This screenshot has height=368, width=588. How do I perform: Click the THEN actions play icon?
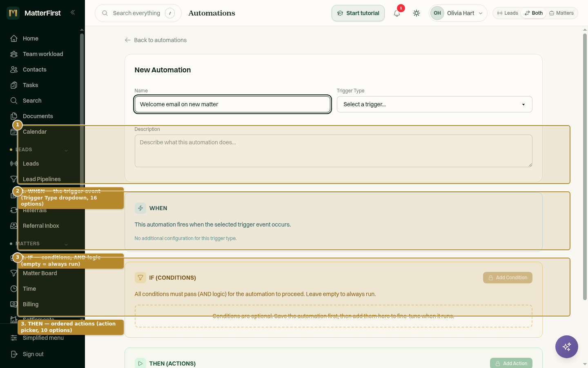tap(140, 363)
